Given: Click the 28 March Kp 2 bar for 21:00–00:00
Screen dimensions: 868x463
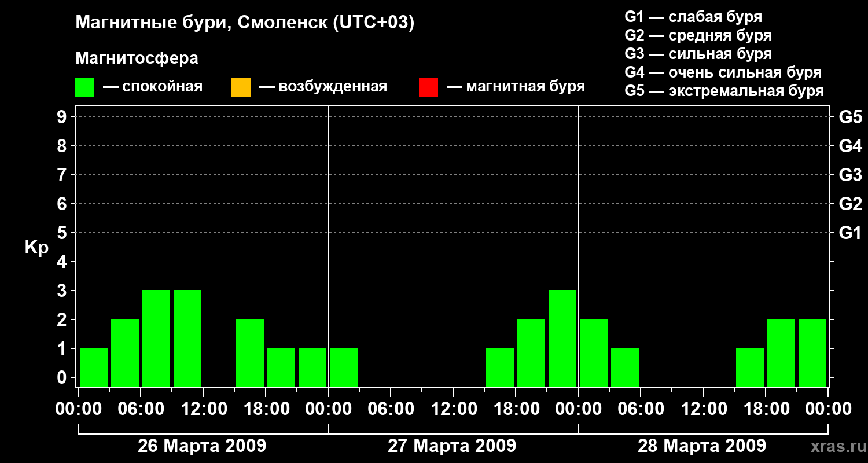Looking at the screenshot, I should [812, 352].
